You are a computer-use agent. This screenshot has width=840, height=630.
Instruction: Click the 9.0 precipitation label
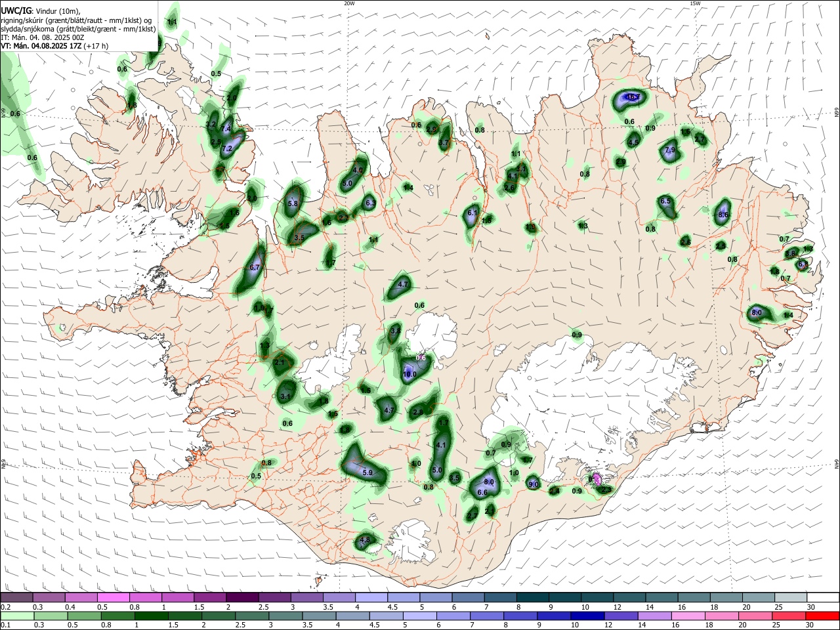534,484
